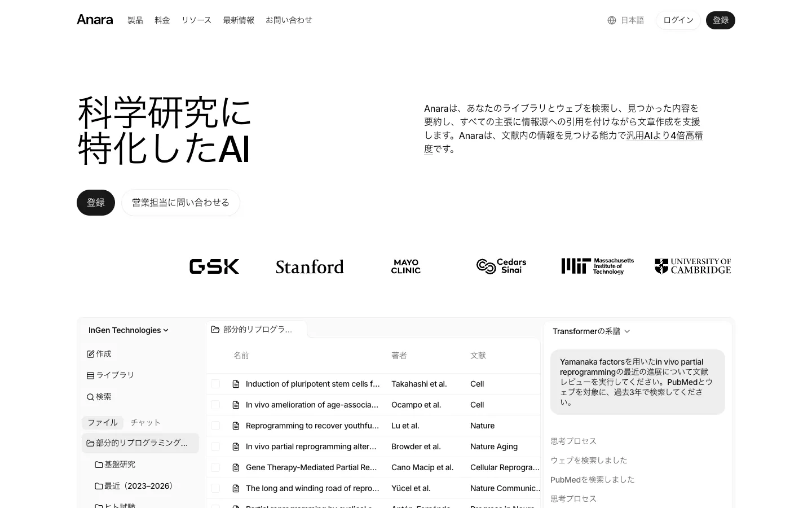The height and width of the screenshot is (508, 812).
Task: Open the 最新情報 menu item
Action: point(239,20)
